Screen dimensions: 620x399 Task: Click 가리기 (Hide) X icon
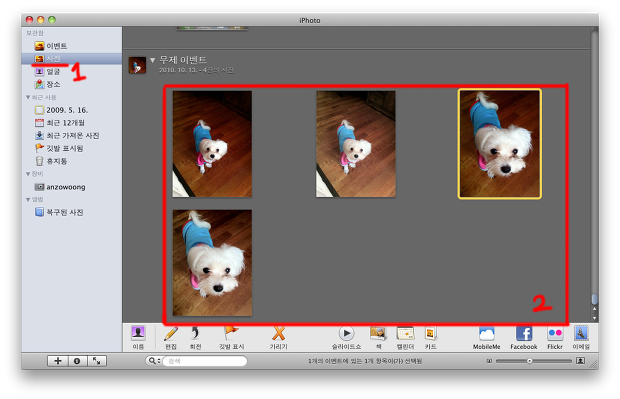(278, 338)
